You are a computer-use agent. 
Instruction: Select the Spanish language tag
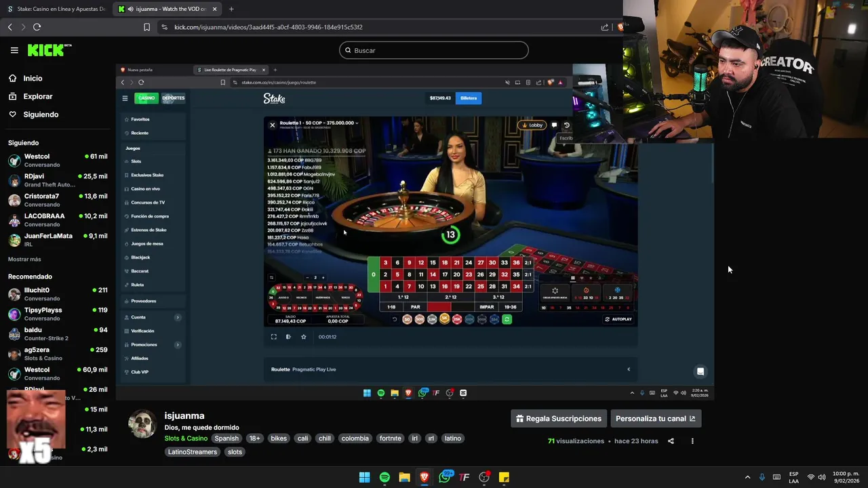click(226, 439)
